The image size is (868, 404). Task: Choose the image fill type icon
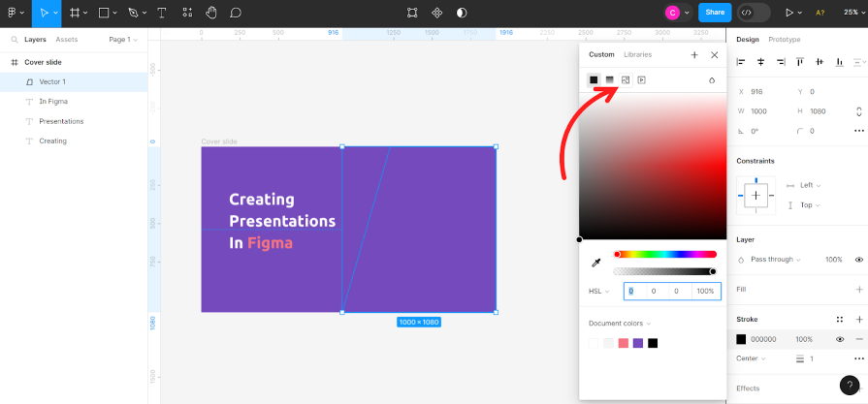[x=626, y=79]
